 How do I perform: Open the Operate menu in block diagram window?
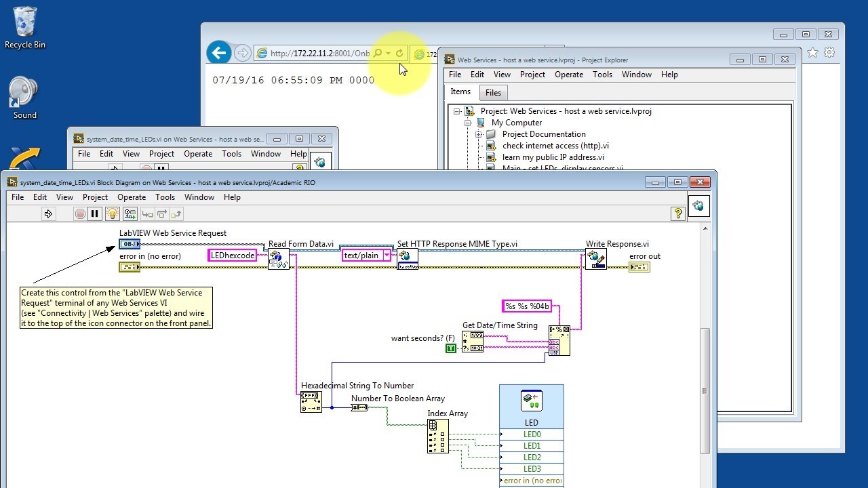coord(131,197)
